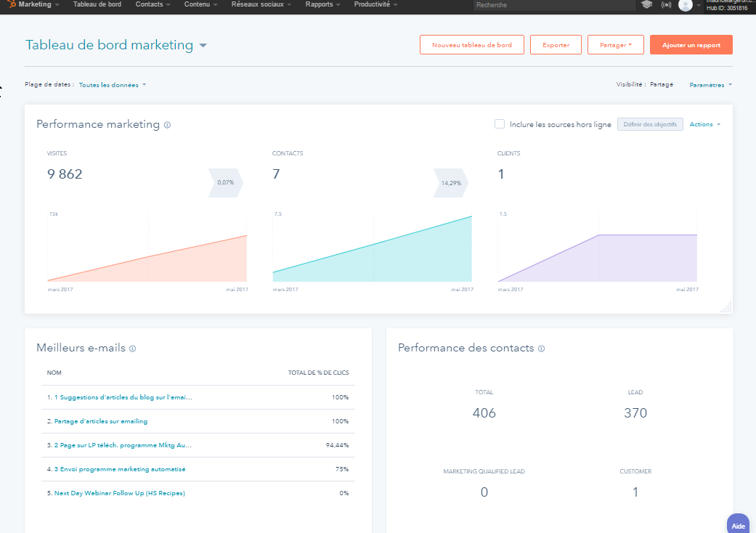The width and height of the screenshot is (756, 533).
Task: Open the Contenu menu
Action: pos(200,4)
